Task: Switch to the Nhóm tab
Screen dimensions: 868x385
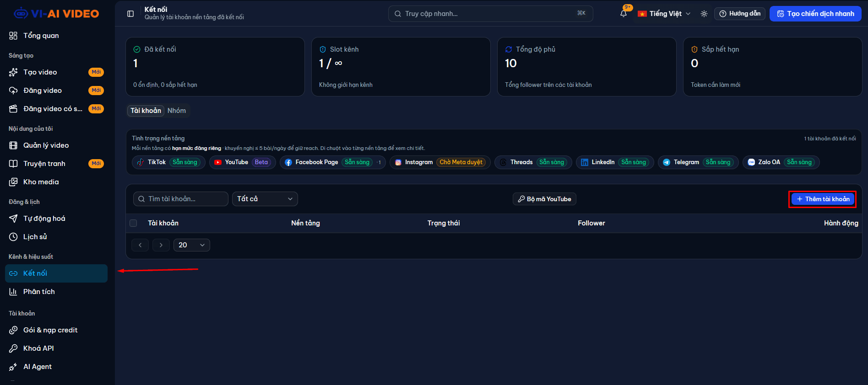Action: 177,111
